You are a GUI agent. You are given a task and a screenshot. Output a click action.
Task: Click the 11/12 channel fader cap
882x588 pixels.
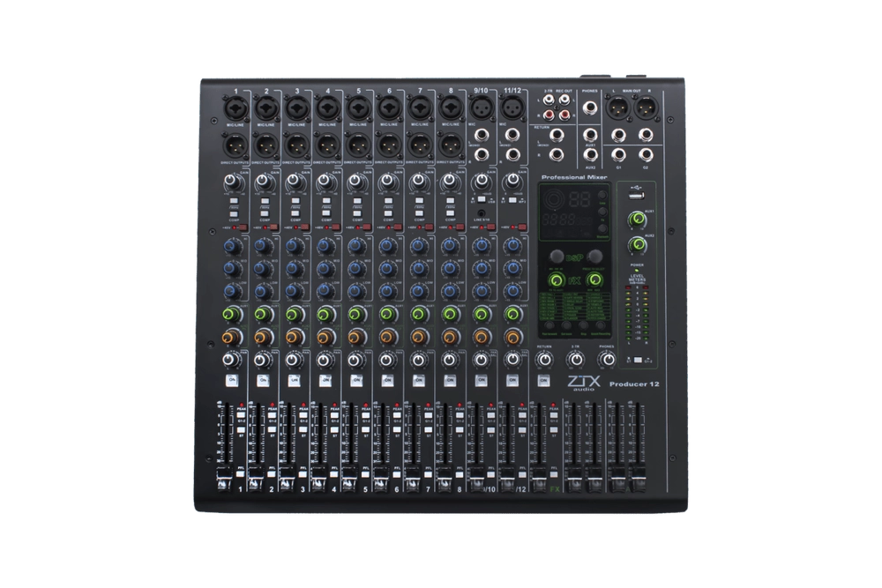point(507,480)
